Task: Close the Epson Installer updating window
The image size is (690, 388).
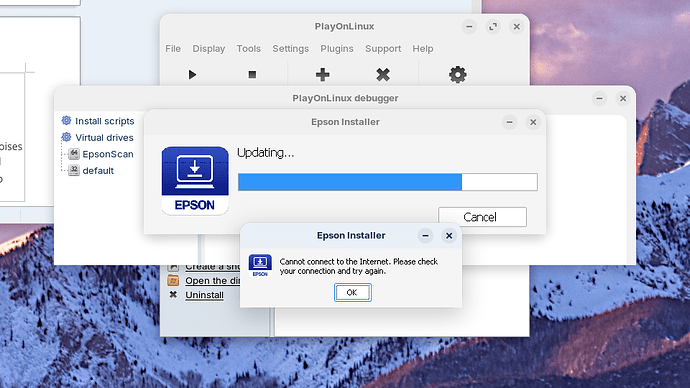Action: 533,122
